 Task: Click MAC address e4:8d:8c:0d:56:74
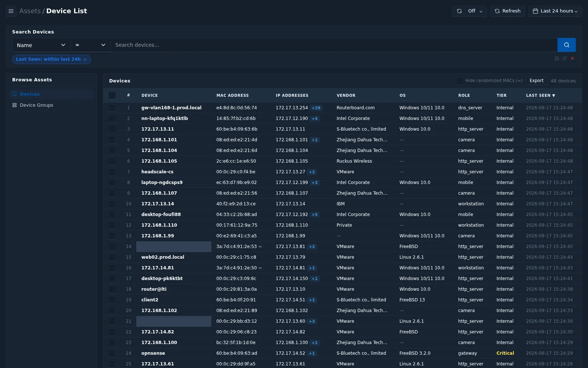[x=237, y=108]
